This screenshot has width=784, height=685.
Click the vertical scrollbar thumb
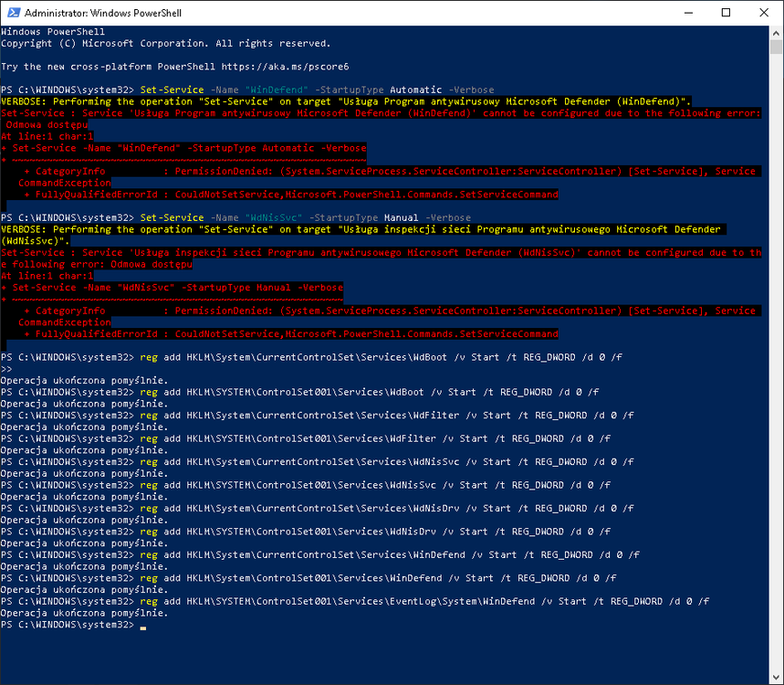[x=776, y=47]
